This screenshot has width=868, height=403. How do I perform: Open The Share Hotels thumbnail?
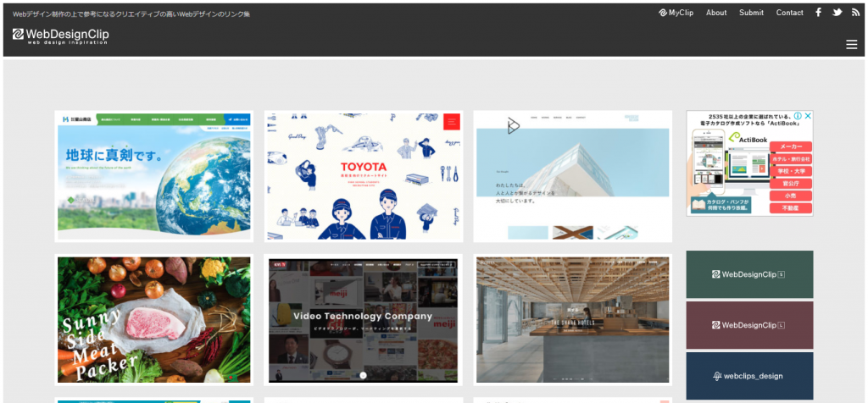[x=572, y=319]
